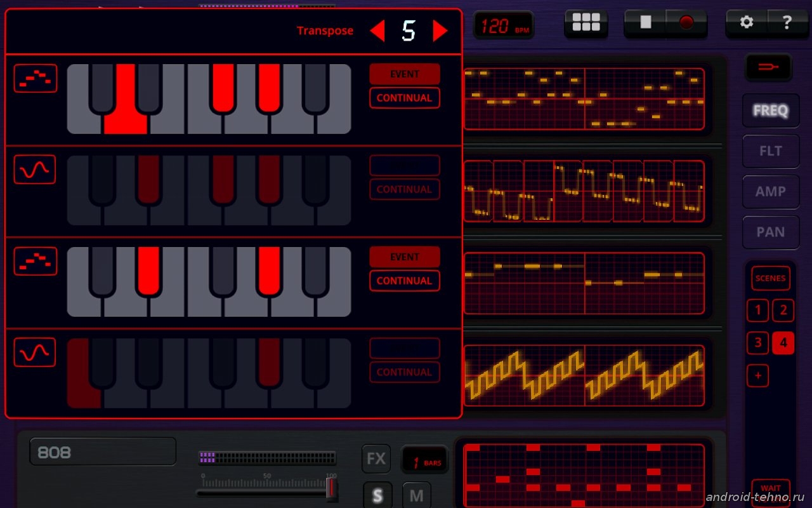Toggle CONTINUAL mode in fourth keyboard row
This screenshot has width=812, height=508.
click(x=405, y=372)
